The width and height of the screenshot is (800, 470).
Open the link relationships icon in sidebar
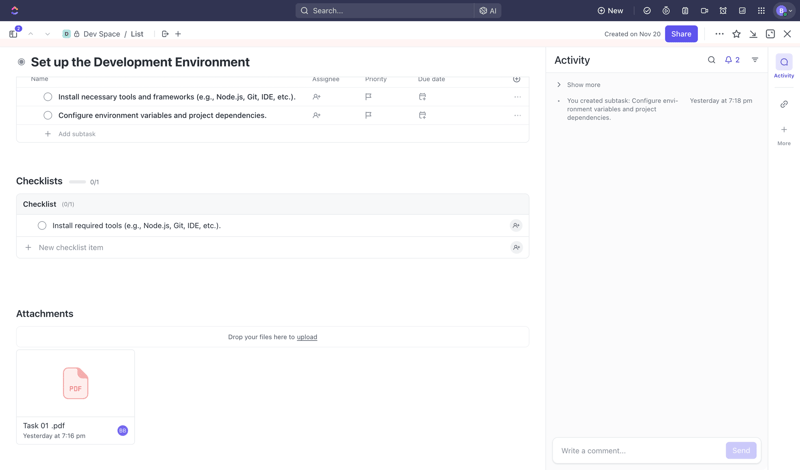pyautogui.click(x=784, y=104)
